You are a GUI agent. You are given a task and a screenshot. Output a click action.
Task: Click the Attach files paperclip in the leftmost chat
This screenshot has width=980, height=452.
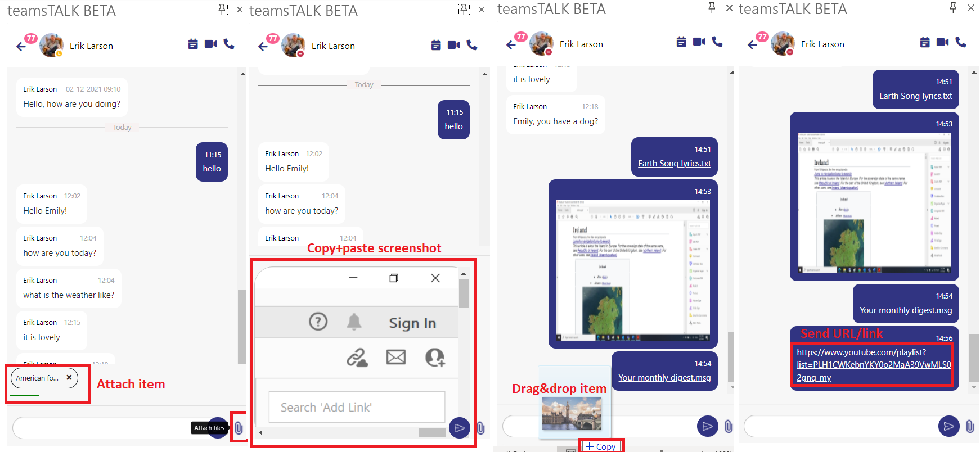(x=239, y=428)
